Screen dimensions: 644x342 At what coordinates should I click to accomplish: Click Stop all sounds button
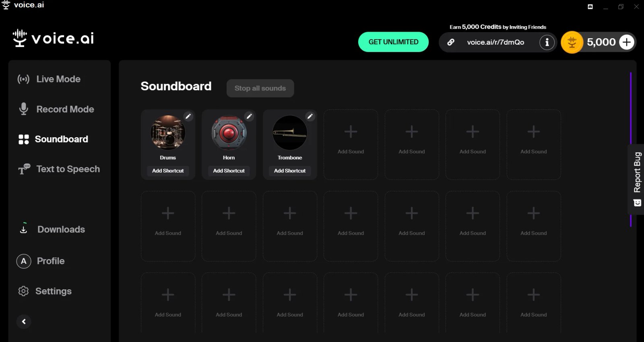pyautogui.click(x=260, y=88)
